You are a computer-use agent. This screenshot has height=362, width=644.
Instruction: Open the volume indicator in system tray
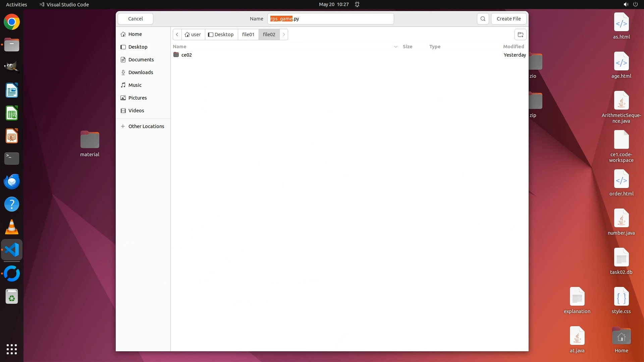click(626, 4)
